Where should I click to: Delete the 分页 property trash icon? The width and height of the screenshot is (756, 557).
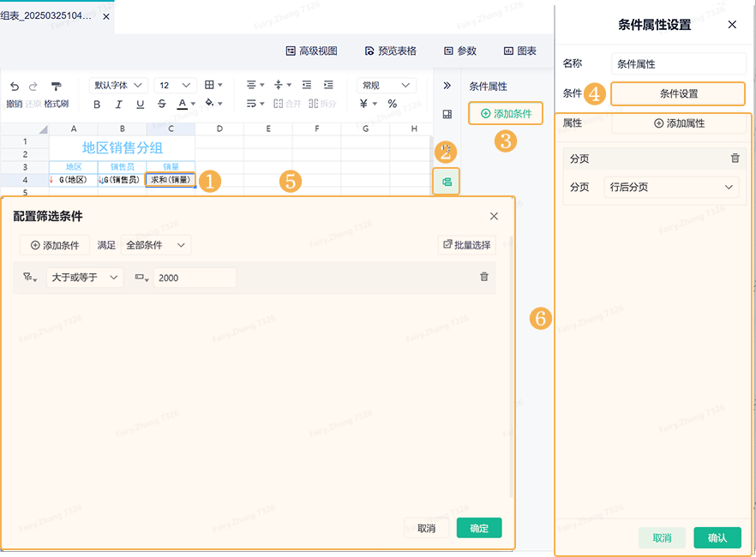tap(735, 158)
